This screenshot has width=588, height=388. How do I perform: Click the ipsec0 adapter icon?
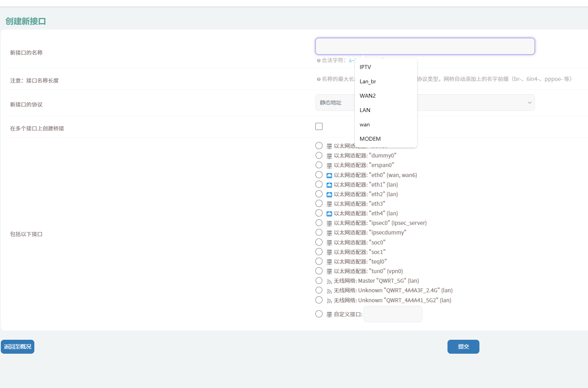(329, 223)
